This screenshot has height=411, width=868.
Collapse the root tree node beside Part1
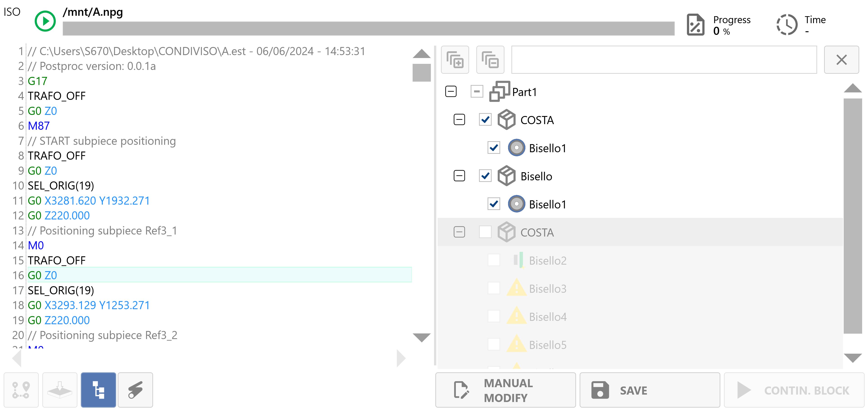pos(451,92)
